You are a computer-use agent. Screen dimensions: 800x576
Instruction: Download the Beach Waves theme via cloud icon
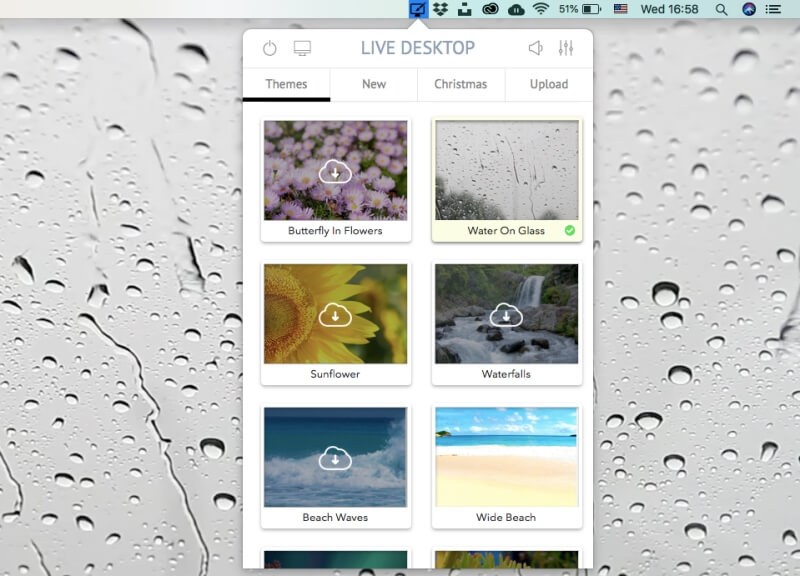coord(335,458)
